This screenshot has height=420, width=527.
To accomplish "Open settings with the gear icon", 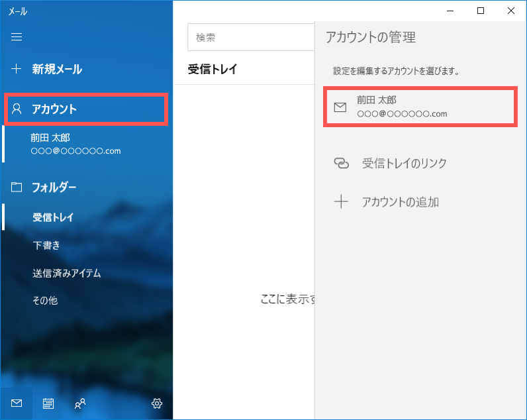I will point(157,403).
